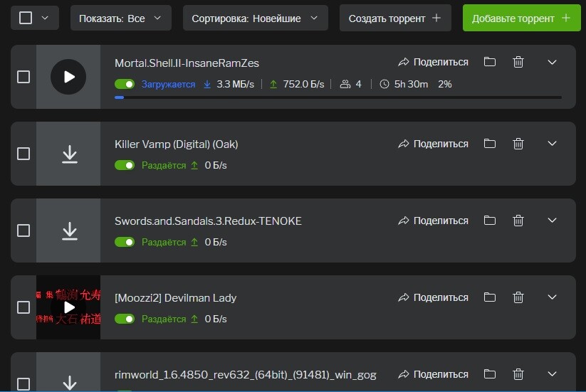586x392 pixels.
Task: Open folder for Devilman Lady torrent
Action: click(x=490, y=297)
